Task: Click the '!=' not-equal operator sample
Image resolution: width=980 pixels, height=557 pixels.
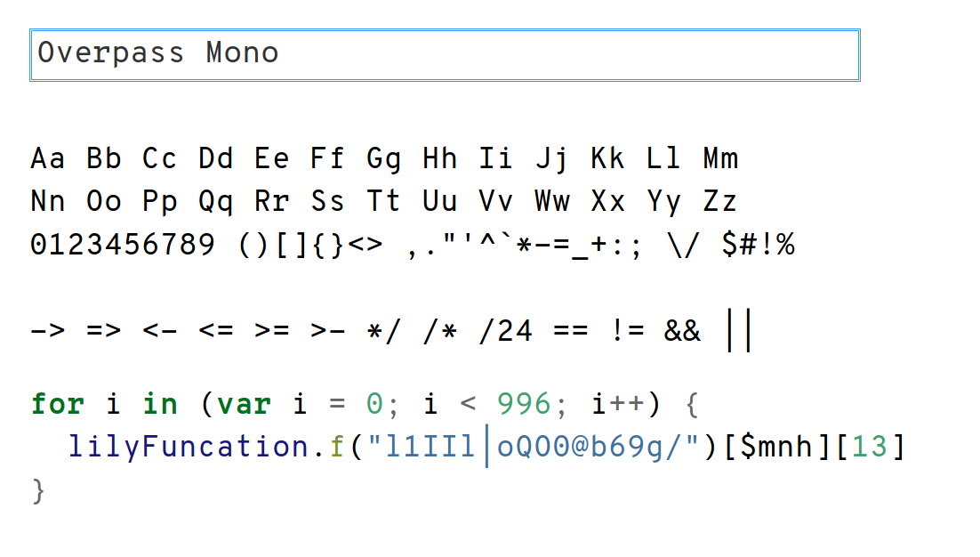Action: click(628, 330)
